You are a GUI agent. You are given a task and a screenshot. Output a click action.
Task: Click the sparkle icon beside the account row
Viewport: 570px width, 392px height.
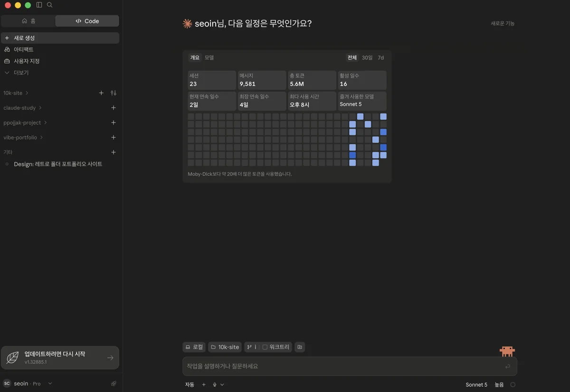(114, 383)
